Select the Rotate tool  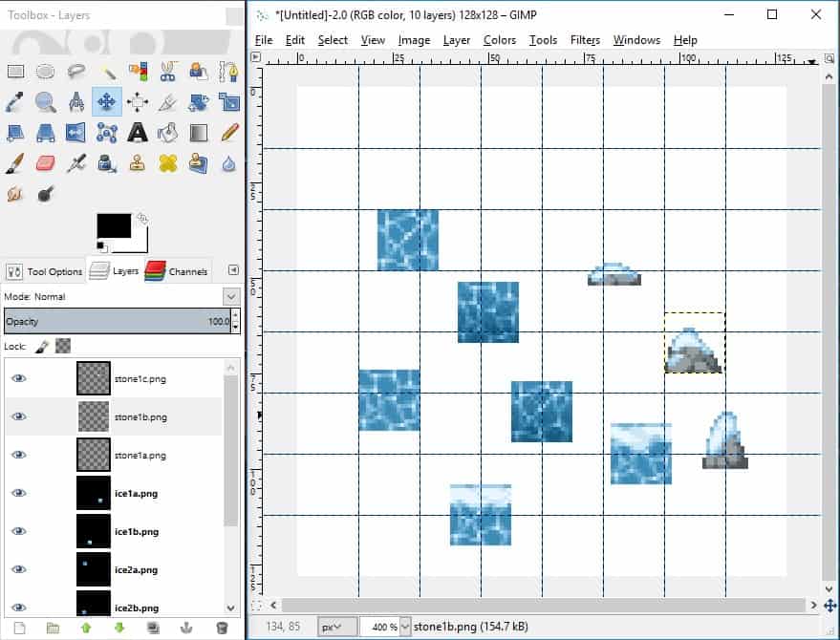coord(199,102)
